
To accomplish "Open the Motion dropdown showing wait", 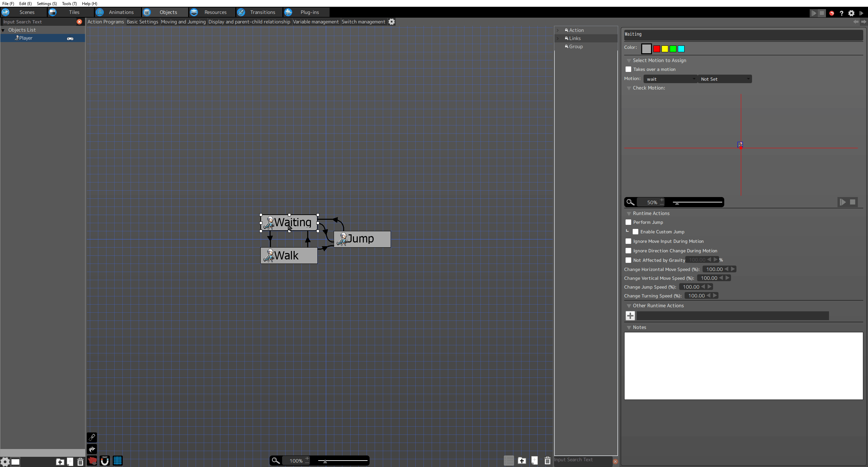I will click(x=670, y=79).
